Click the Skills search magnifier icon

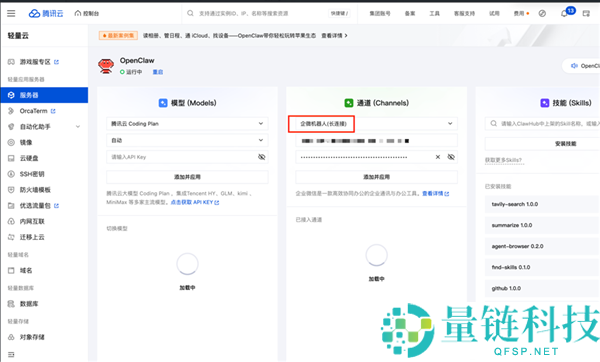coord(494,123)
